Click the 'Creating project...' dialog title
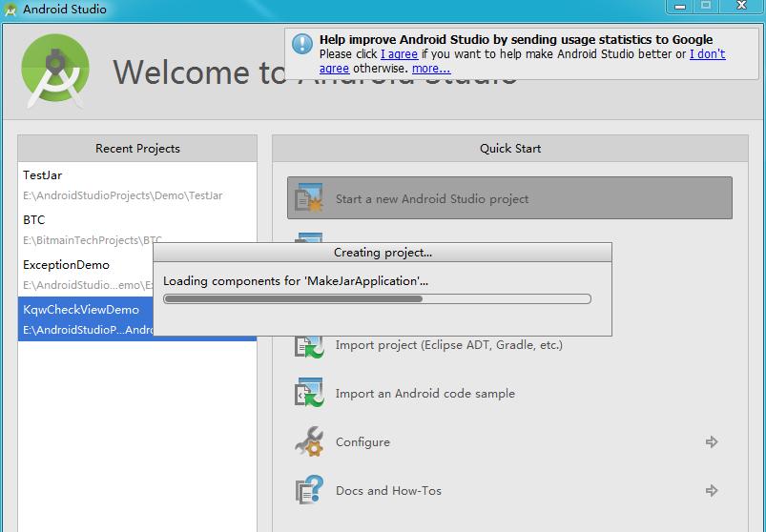The width and height of the screenshot is (766, 532). (x=383, y=253)
